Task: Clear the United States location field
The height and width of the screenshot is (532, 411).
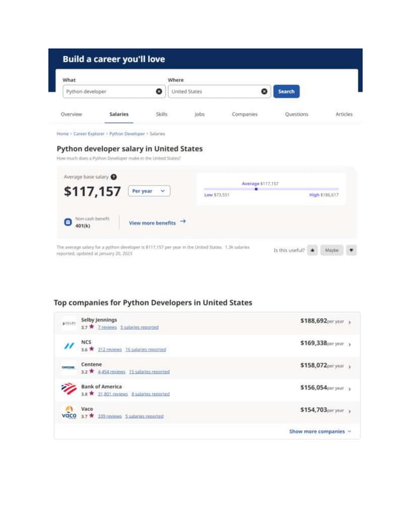Action: click(x=264, y=91)
